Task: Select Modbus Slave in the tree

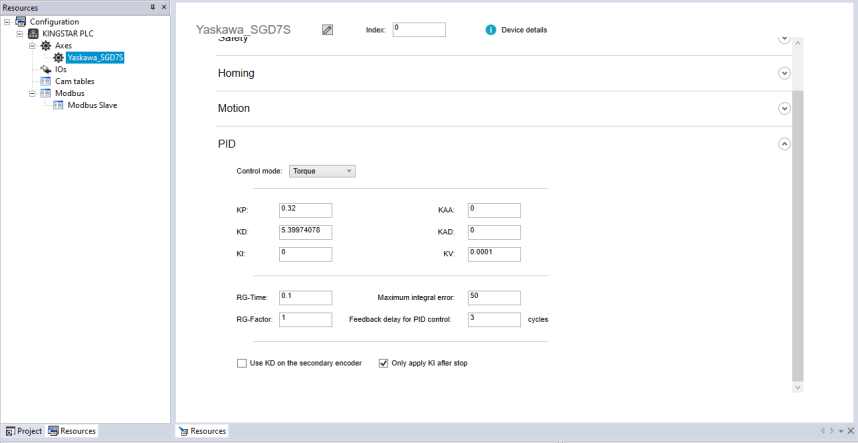Action: (x=92, y=106)
